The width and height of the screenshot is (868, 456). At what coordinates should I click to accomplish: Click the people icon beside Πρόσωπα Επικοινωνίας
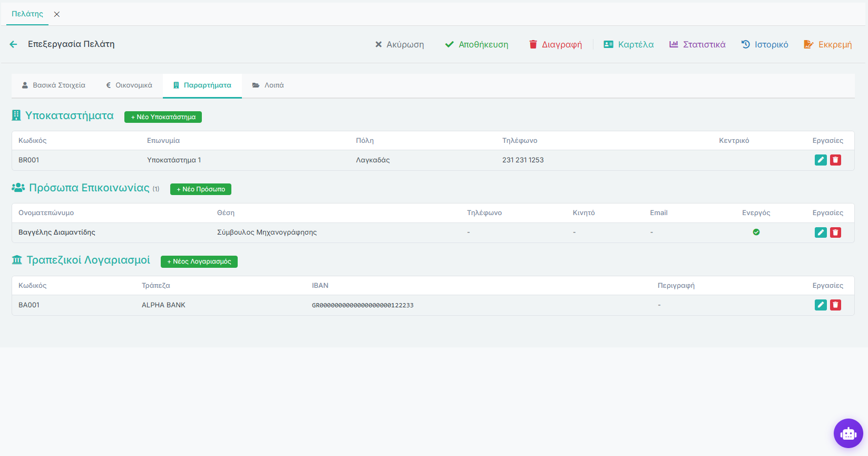18,188
